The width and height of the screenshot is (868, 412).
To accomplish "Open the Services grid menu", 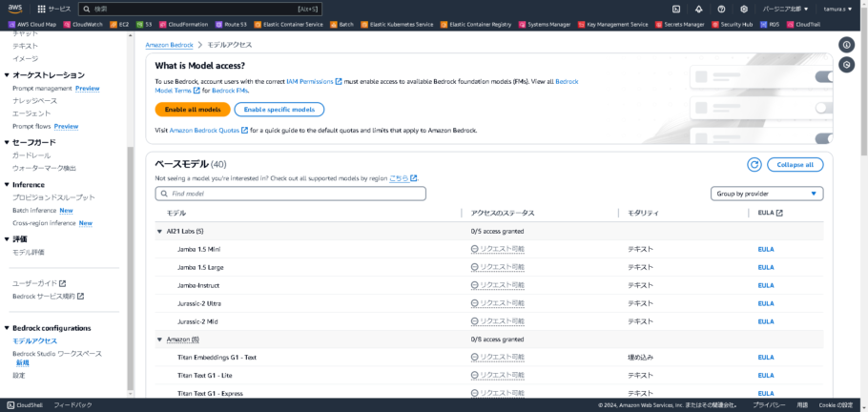I will point(53,9).
